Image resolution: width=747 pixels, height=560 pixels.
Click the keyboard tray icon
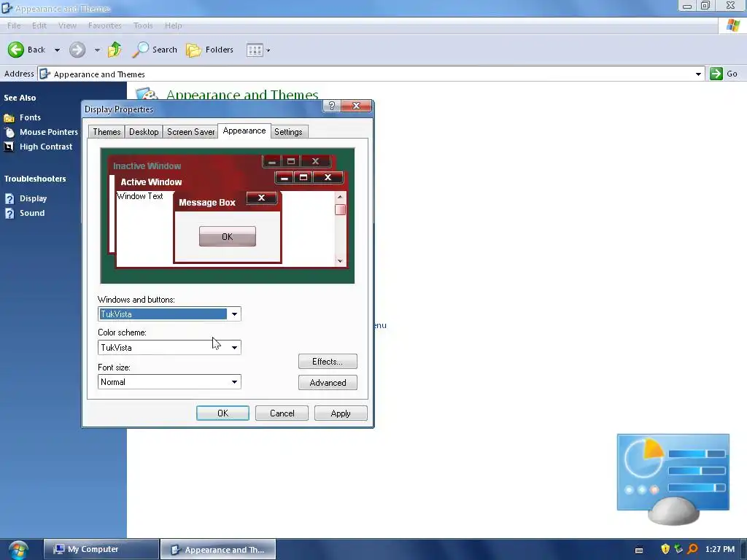point(639,550)
